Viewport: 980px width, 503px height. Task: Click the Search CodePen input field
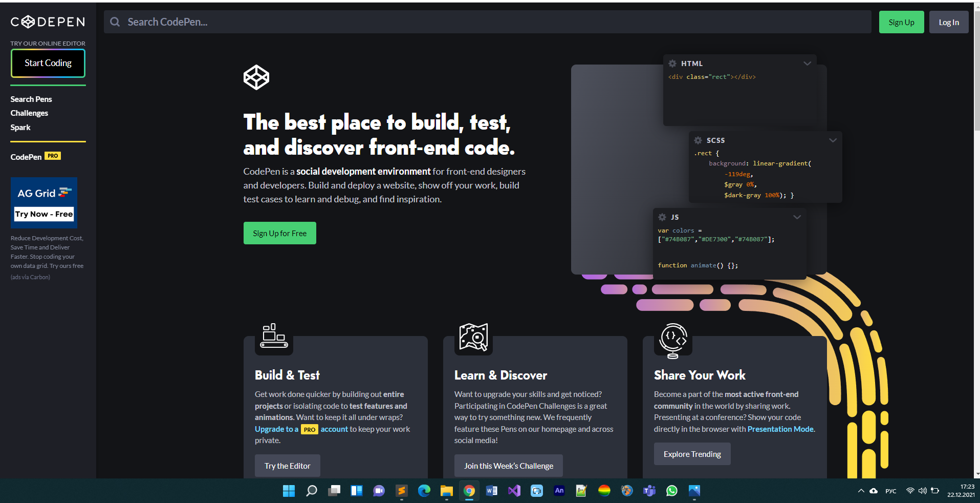(487, 22)
